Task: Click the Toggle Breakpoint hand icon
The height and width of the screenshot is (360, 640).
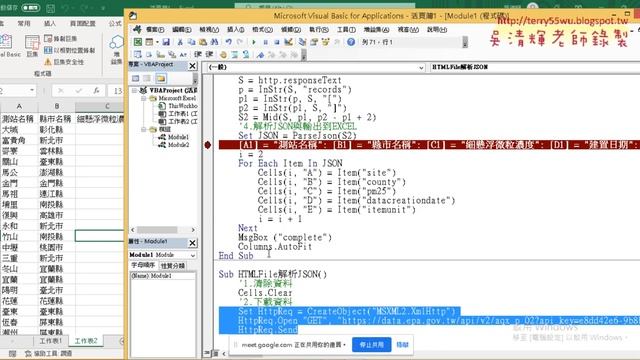Action: pyautogui.click(x=223, y=55)
